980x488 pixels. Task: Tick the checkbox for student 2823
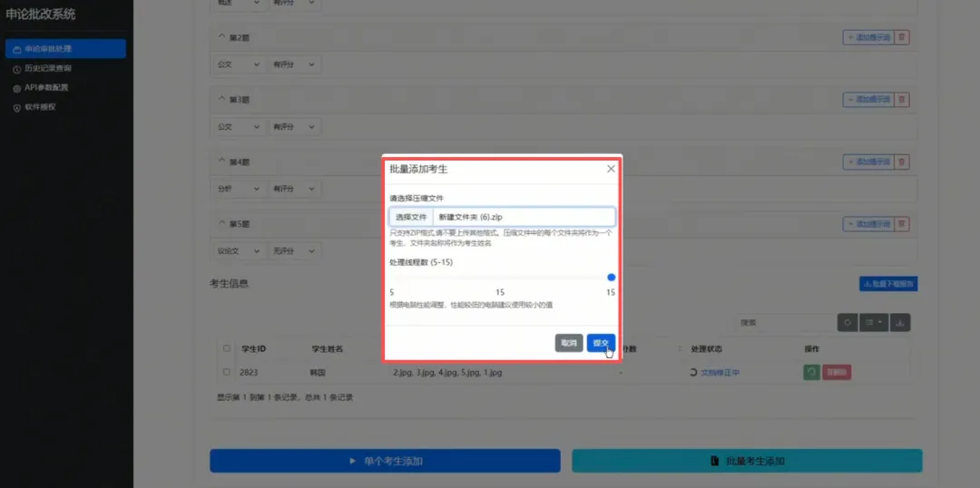coord(226,372)
